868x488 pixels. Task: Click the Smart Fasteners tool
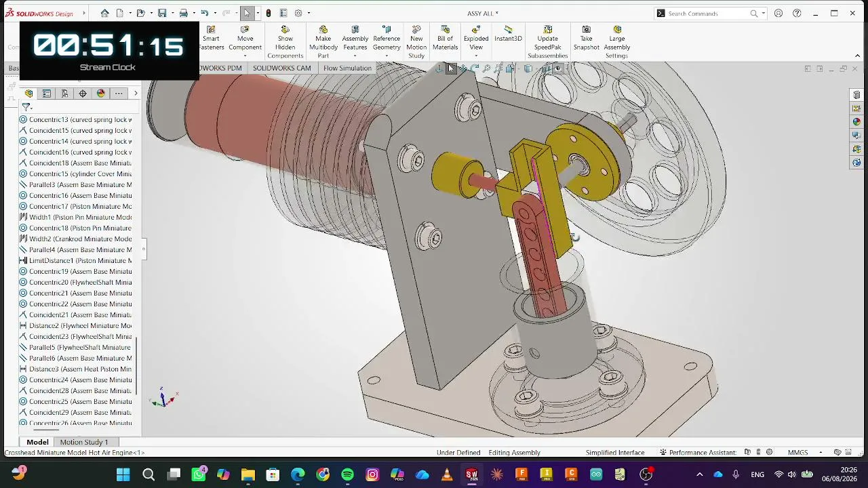[211, 39]
